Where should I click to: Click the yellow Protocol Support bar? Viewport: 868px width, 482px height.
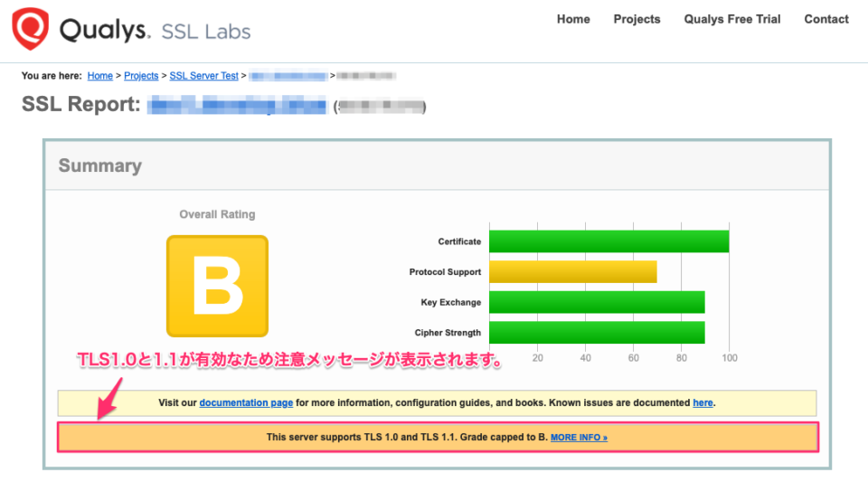573,271
